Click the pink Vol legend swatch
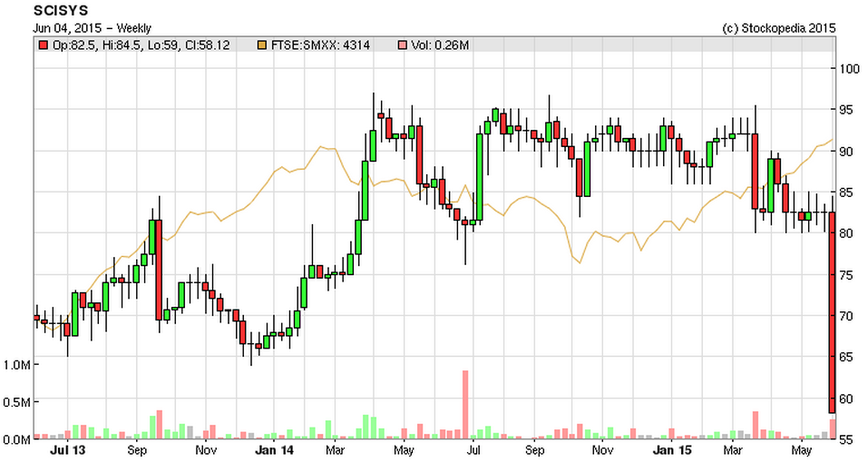This screenshot has width=868, height=473. coord(403,45)
